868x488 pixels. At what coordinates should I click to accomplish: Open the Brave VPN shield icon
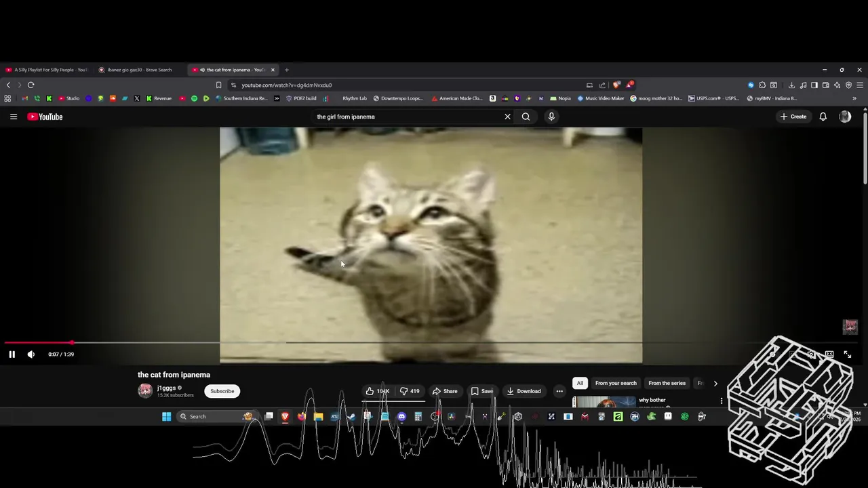(848, 85)
